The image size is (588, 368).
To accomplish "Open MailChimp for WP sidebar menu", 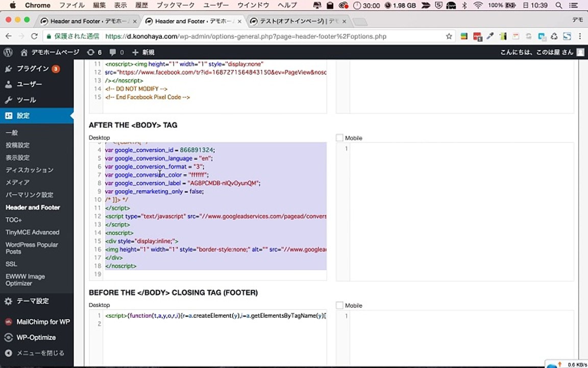I will point(37,321).
